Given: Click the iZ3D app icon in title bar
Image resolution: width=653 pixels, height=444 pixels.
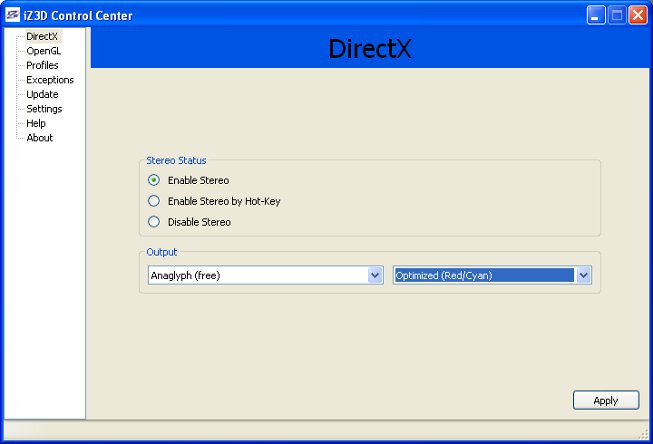Looking at the screenshot, I should (12, 15).
